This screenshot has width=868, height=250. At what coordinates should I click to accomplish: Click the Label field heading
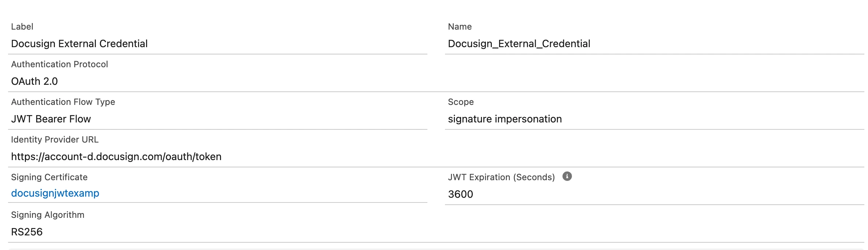click(22, 27)
